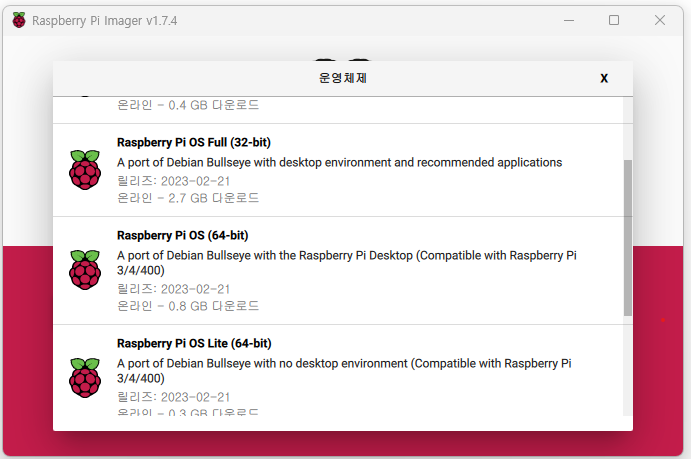Click the description mentioning no desktop environment
The height and width of the screenshot is (459, 691).
point(344,370)
